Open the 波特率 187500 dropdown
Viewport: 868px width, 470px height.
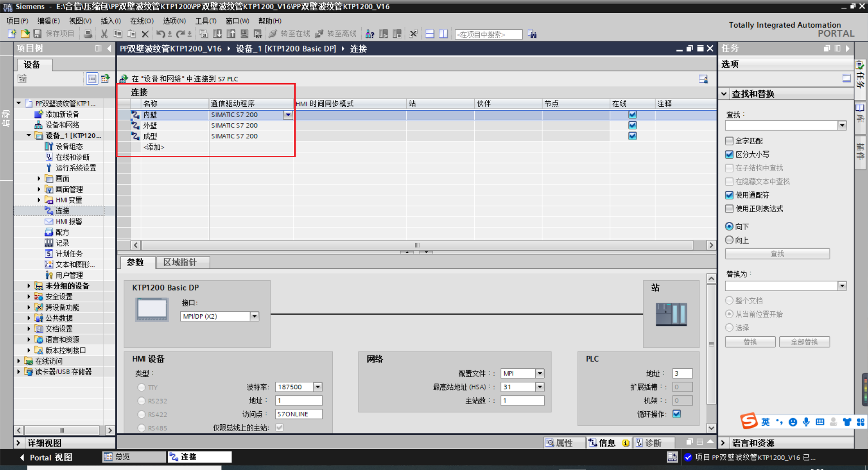click(318, 387)
